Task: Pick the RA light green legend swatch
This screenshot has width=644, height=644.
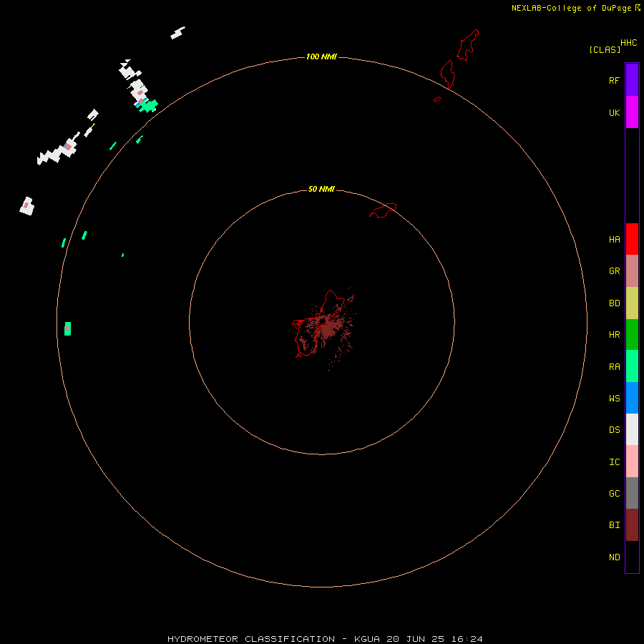Action: pyautogui.click(x=632, y=366)
